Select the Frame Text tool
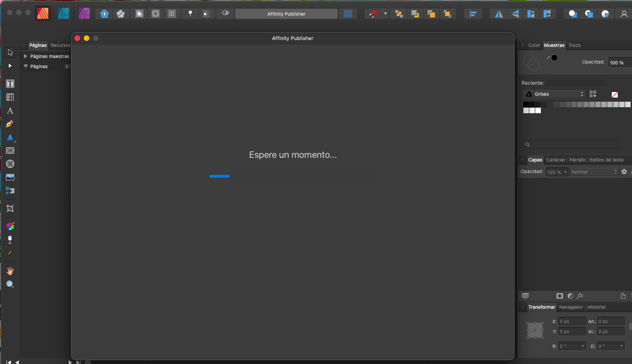632x364 pixels. click(x=10, y=83)
